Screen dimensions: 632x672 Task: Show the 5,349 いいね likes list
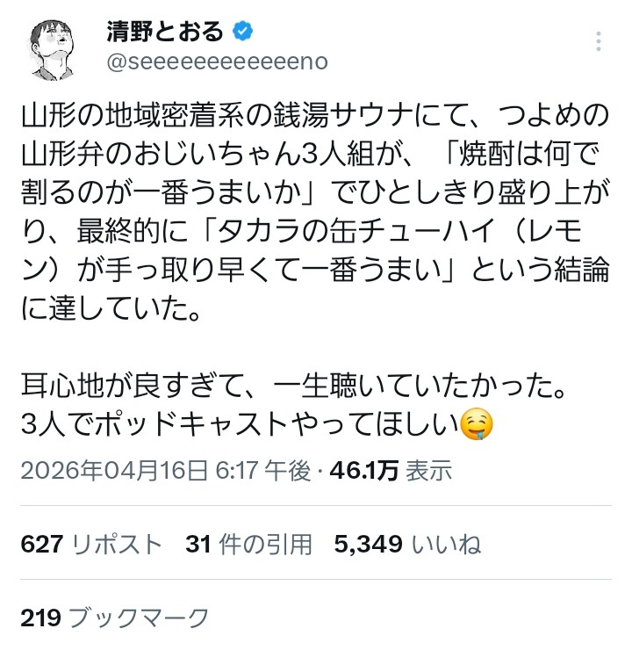[x=407, y=545]
